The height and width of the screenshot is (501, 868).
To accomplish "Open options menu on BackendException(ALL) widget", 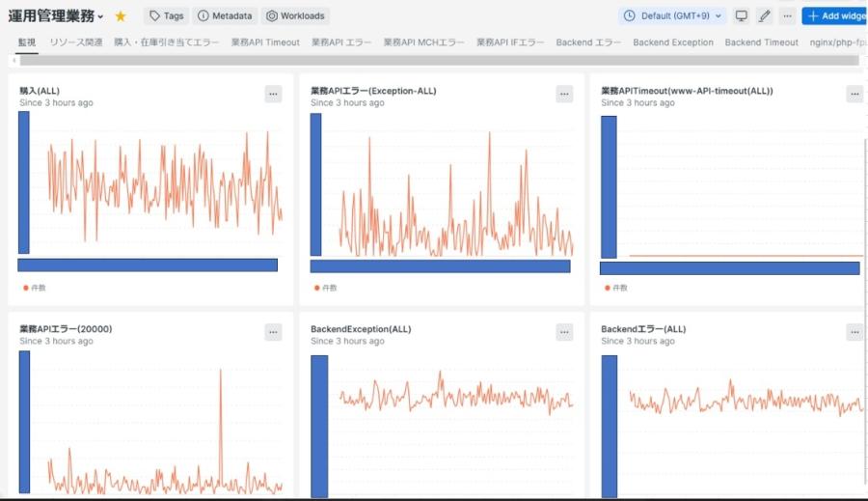I will point(564,332).
